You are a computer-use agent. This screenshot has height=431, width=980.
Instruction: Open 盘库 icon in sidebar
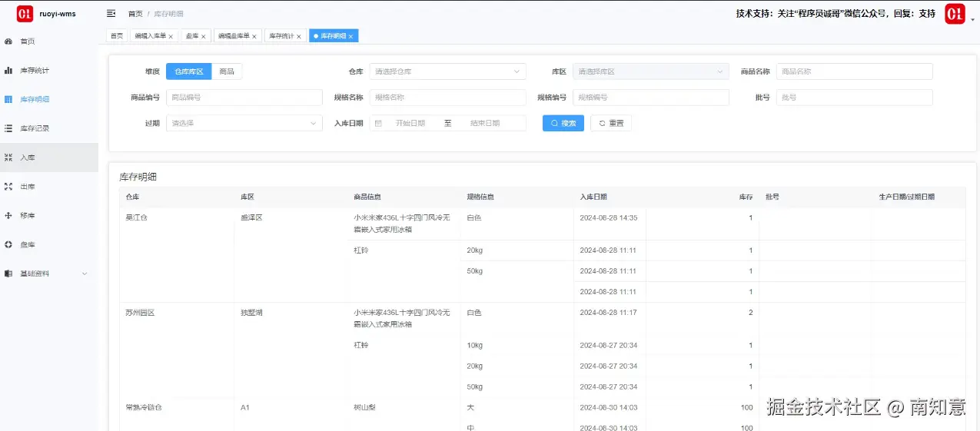tap(8, 244)
